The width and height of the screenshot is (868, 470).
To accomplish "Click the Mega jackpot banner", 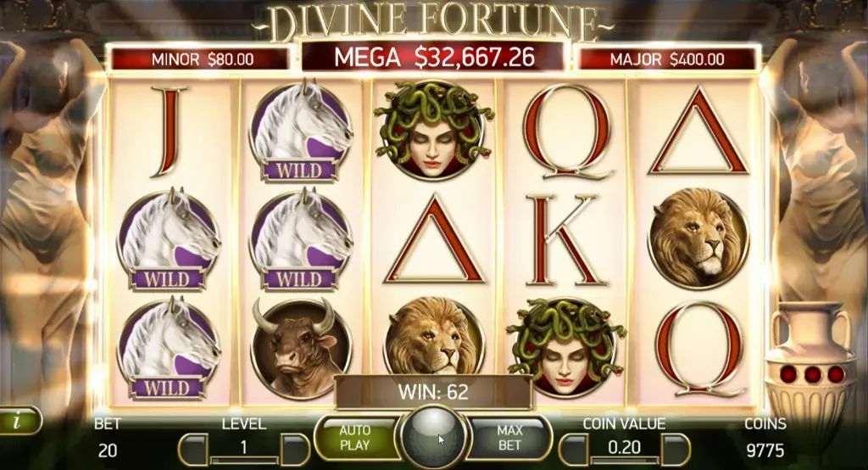I will pos(433,57).
